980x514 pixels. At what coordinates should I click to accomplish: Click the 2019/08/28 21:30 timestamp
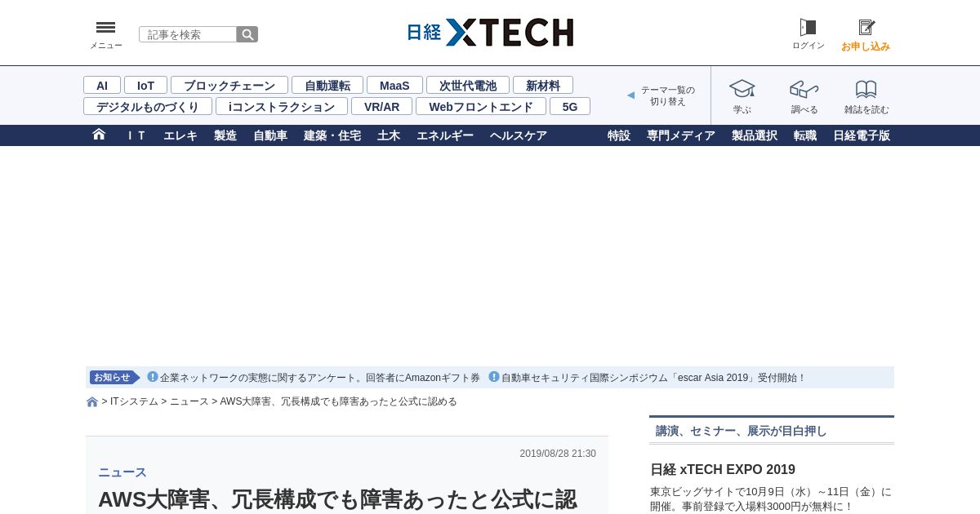558,454
